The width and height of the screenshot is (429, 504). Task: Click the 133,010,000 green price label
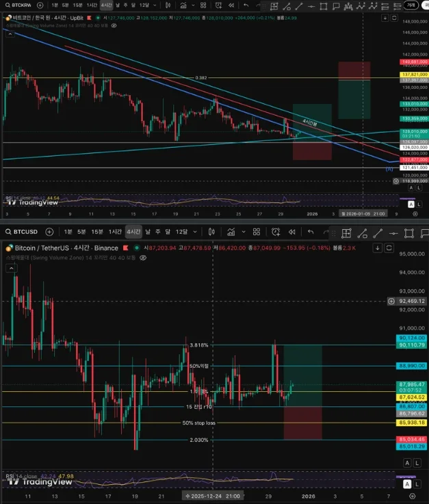click(x=414, y=104)
